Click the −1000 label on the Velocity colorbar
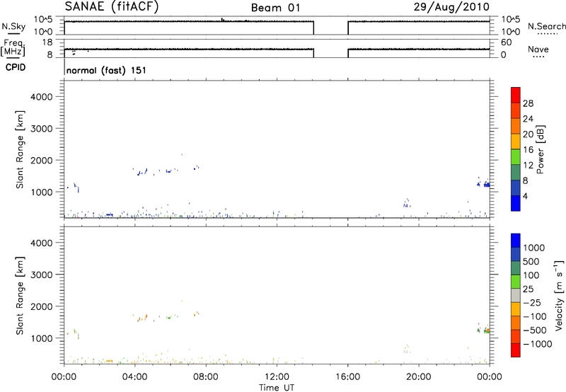This screenshot has width=566, height=392. click(x=538, y=344)
